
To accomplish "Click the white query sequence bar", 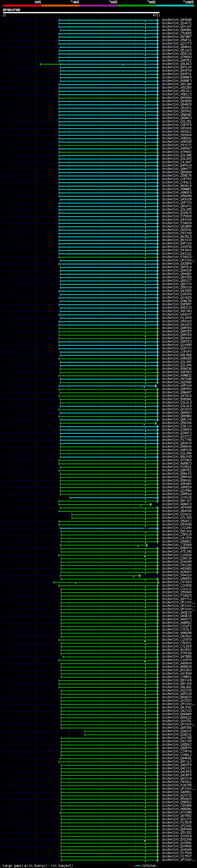I will [x=81, y=13].
